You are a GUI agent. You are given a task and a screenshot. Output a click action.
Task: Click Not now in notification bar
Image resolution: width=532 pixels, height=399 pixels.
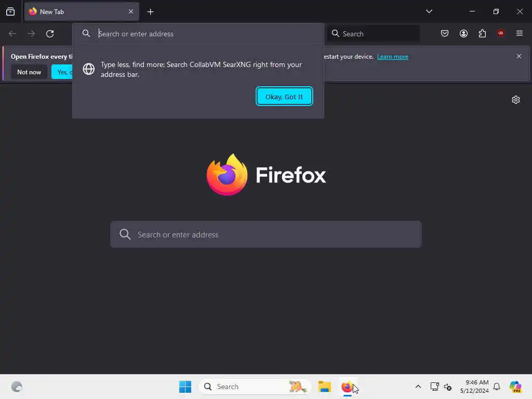tap(29, 72)
